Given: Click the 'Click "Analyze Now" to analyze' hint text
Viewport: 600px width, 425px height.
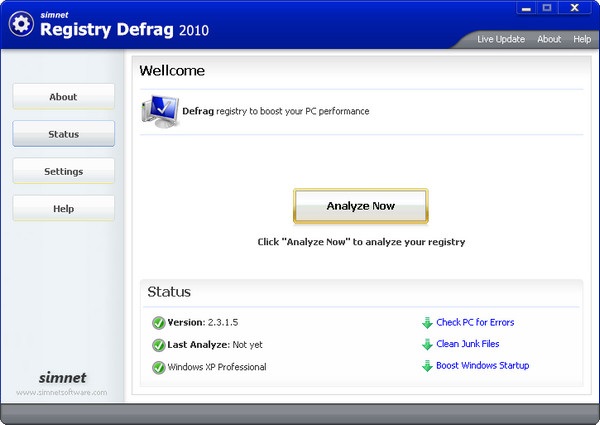Looking at the screenshot, I should point(361,242).
